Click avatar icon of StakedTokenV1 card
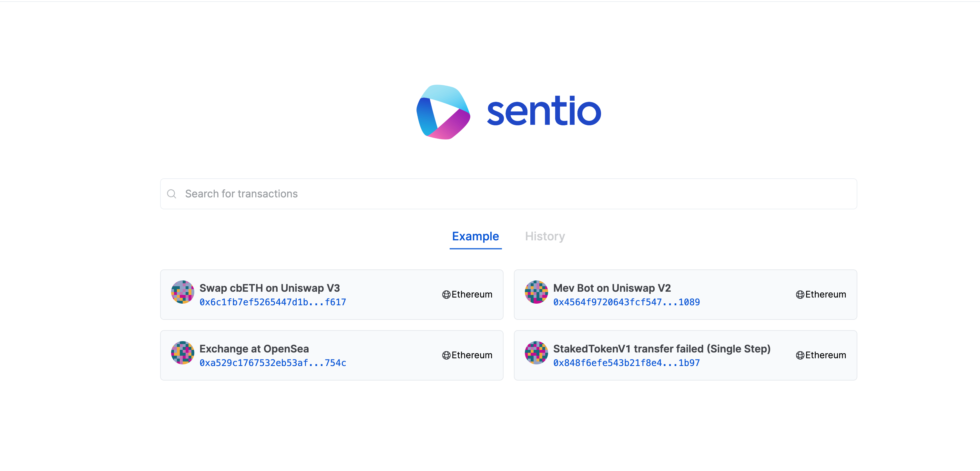The image size is (980, 471). [536, 352]
